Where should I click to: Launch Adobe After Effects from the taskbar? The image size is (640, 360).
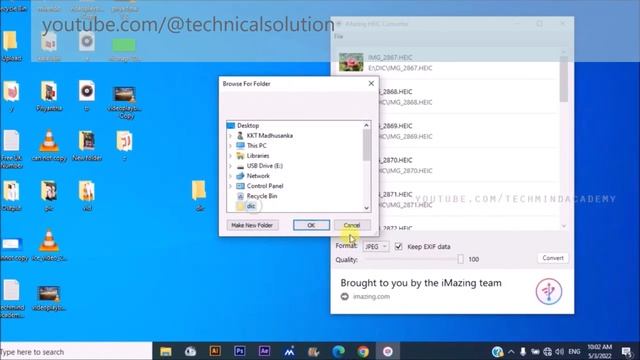(264, 351)
